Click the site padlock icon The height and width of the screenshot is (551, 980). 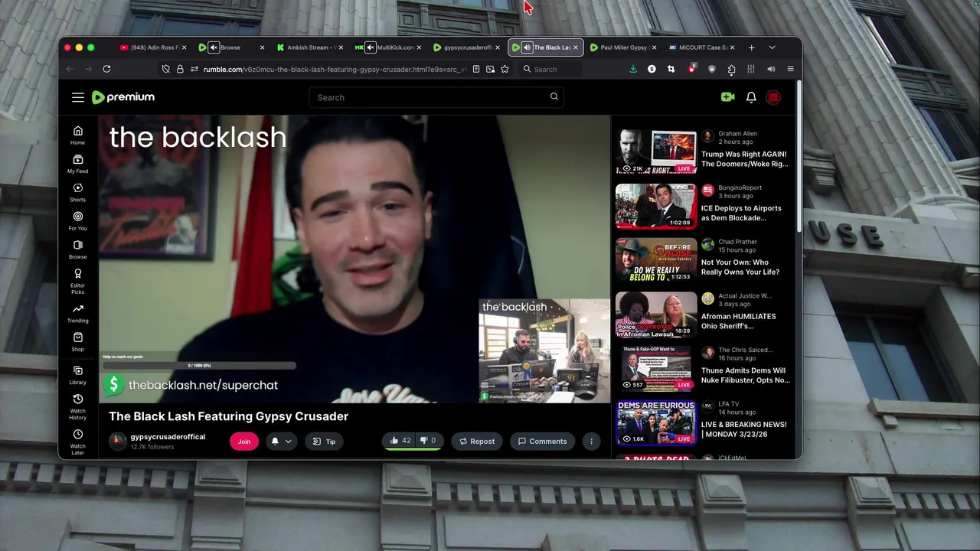[180, 69]
